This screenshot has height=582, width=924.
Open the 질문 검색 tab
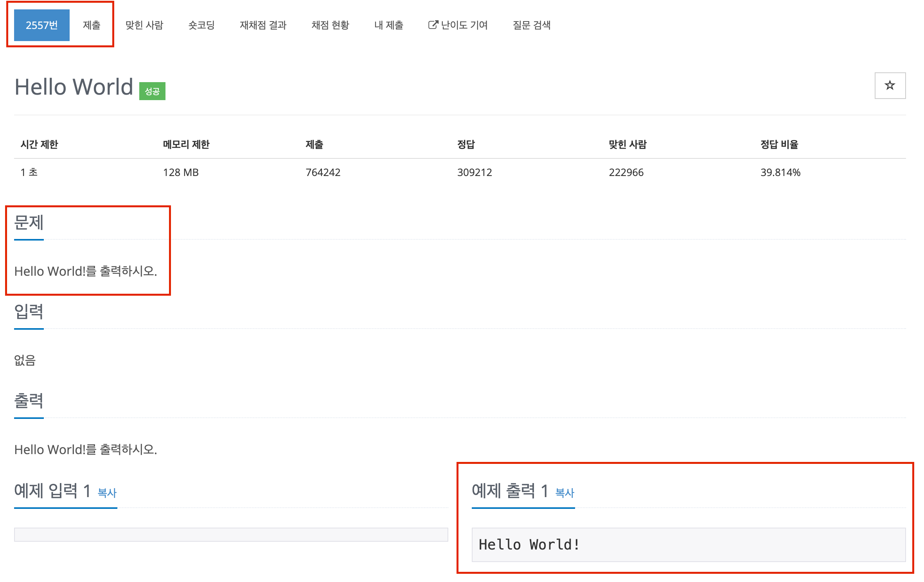[532, 25]
